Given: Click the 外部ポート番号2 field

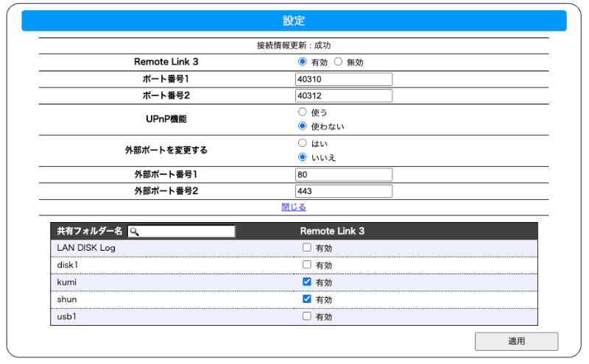Looking at the screenshot, I should (x=344, y=191).
